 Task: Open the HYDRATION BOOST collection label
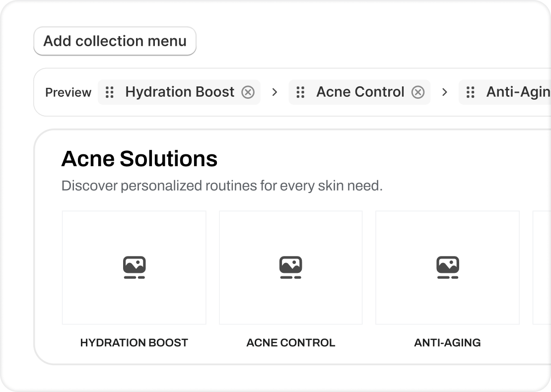point(134,342)
